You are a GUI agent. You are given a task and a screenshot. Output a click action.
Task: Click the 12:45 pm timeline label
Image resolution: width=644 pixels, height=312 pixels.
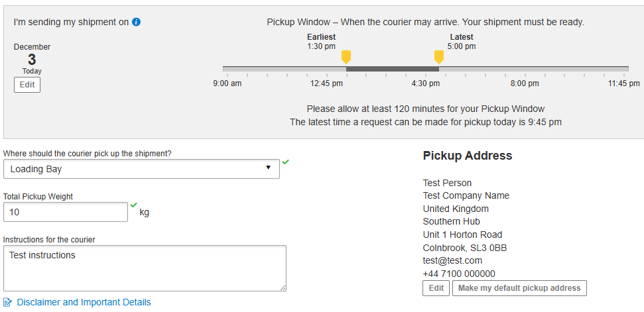326,83
